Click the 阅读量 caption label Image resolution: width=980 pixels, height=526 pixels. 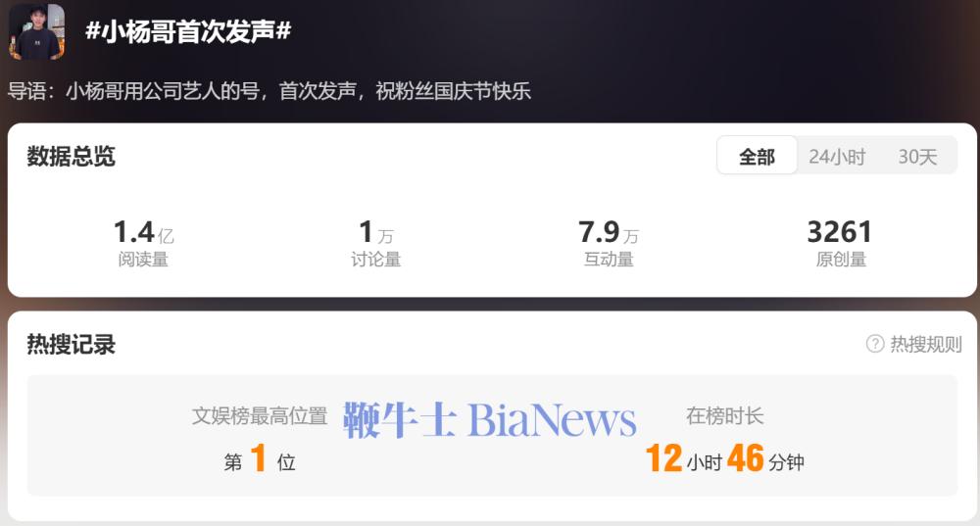143,260
